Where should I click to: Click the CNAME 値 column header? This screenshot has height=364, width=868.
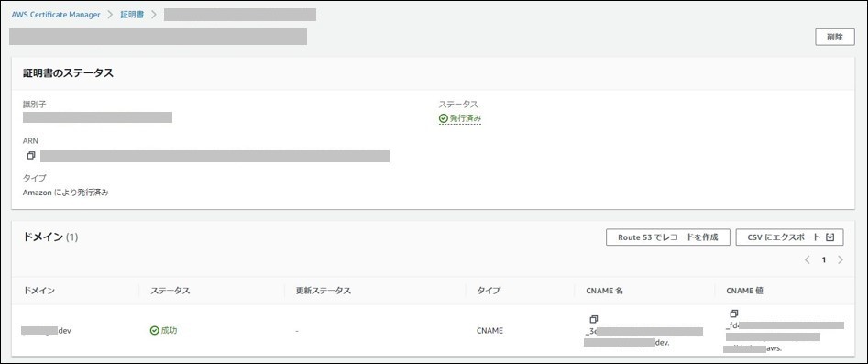coord(744,291)
